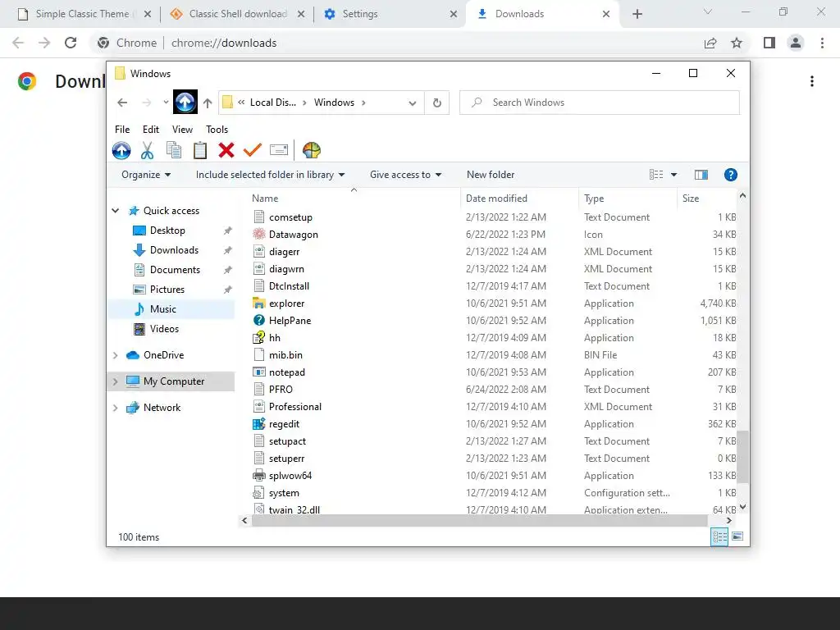This screenshot has height=630, width=840.
Task: Click Chrome share page icon
Action: (x=710, y=43)
